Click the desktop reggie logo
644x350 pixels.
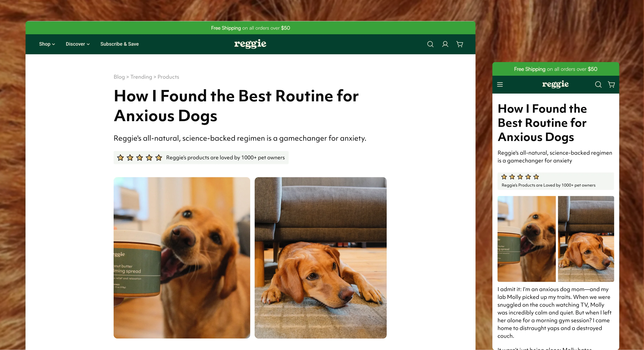click(x=250, y=44)
